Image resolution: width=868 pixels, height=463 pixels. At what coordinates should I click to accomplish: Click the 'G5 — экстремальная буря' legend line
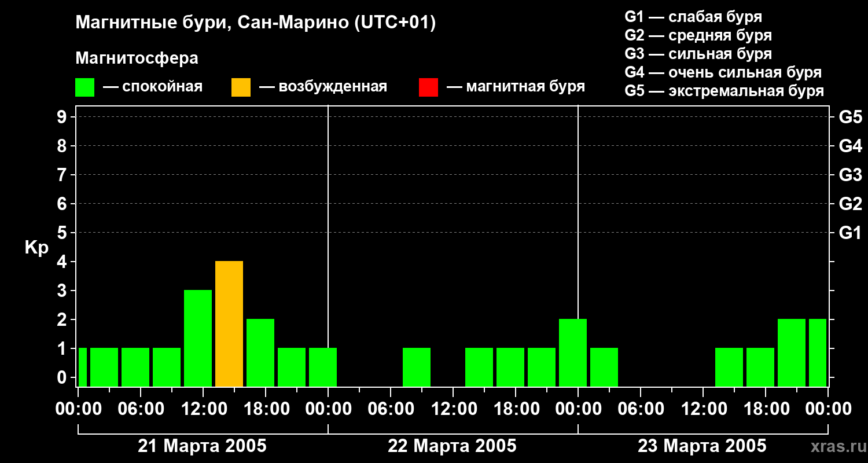tap(724, 91)
